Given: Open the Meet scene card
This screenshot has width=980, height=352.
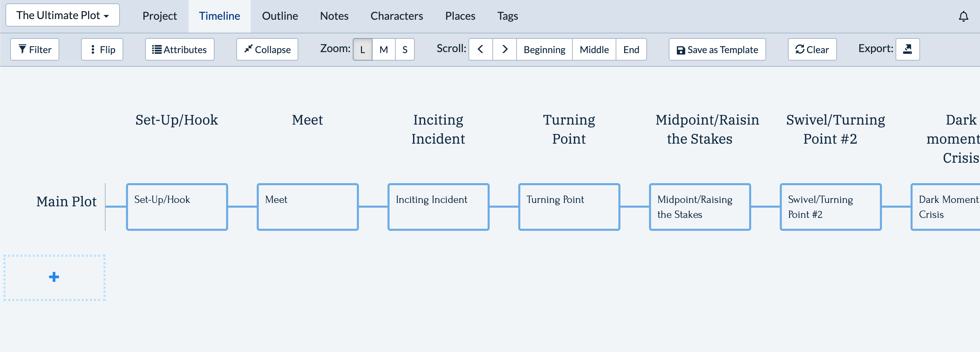Looking at the screenshot, I should coord(308,207).
